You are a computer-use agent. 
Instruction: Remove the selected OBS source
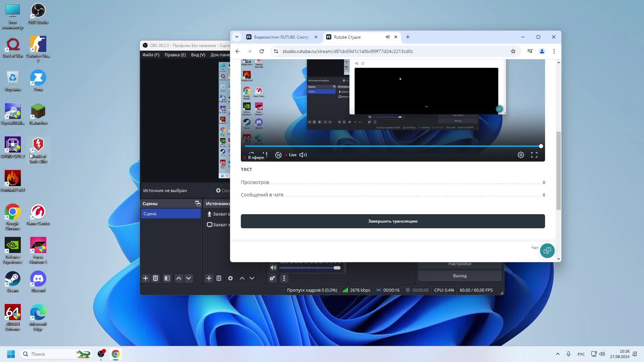click(219, 278)
